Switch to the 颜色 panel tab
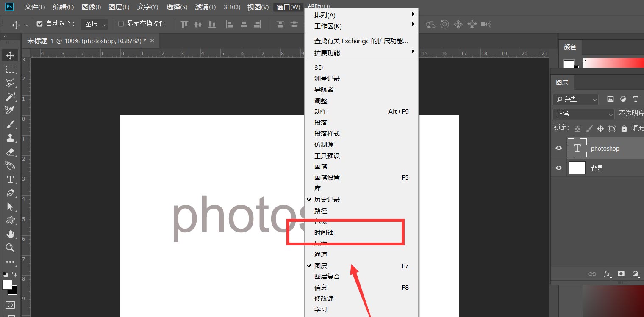This screenshot has height=317, width=644. coord(570,47)
